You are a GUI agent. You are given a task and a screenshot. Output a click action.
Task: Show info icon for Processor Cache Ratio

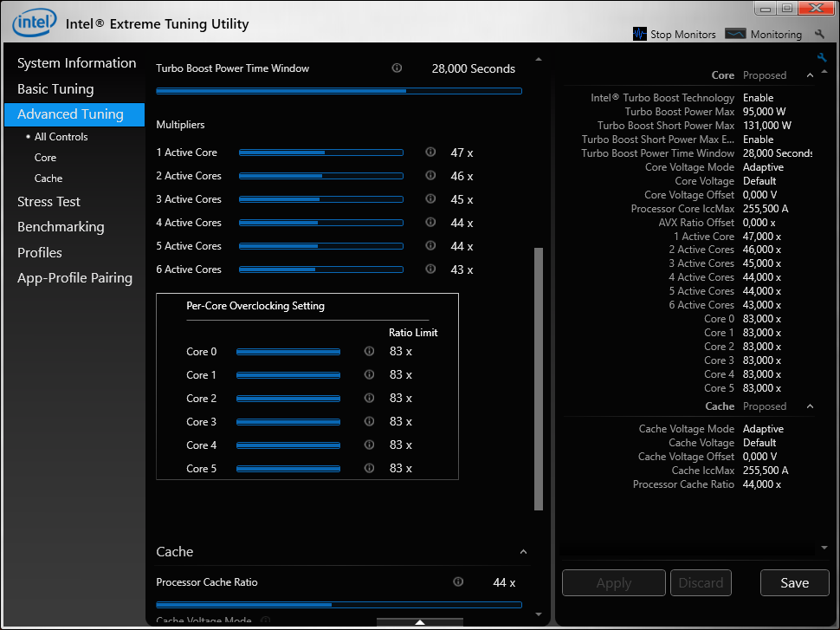[458, 581]
